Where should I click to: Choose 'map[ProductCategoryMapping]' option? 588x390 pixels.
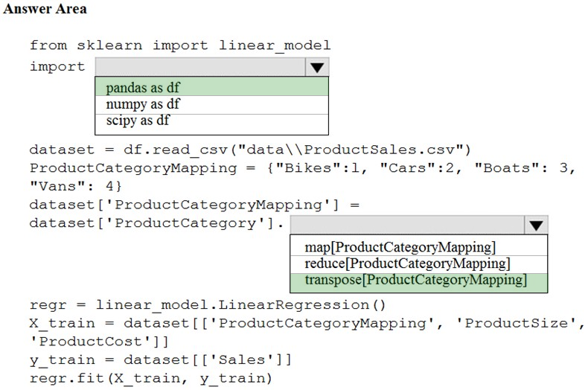coord(419,246)
